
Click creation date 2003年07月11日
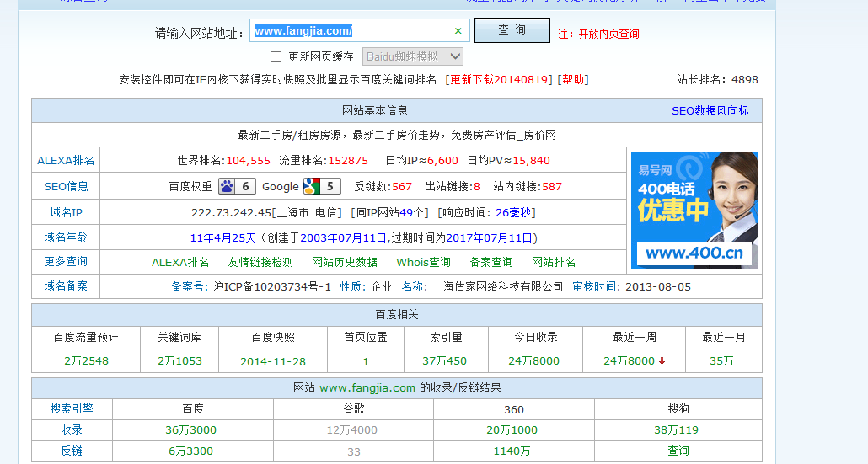(x=343, y=237)
